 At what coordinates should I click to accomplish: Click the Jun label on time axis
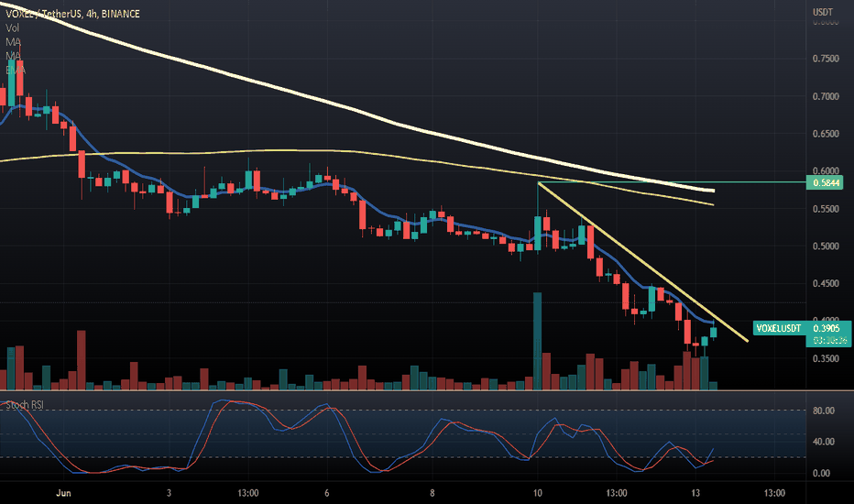coord(64,493)
